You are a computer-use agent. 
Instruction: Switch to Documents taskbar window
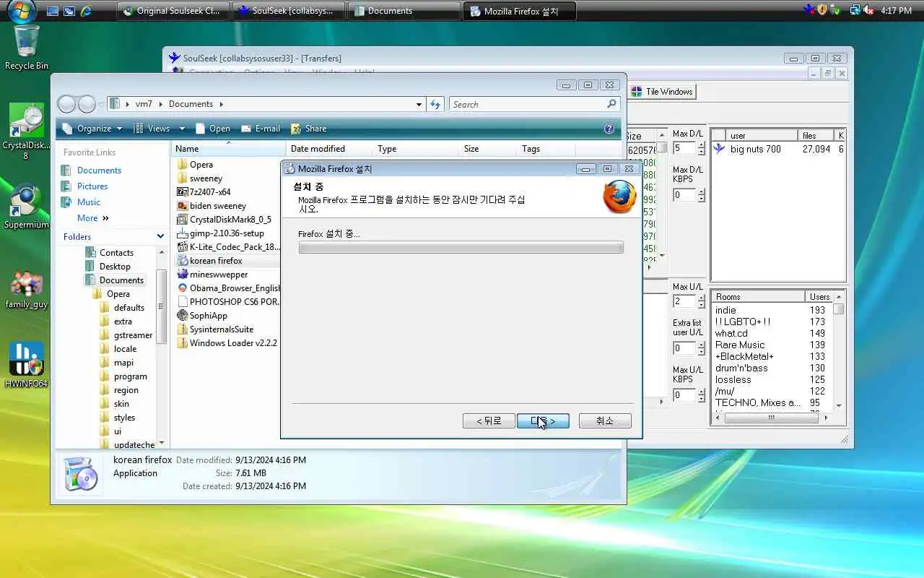click(404, 11)
